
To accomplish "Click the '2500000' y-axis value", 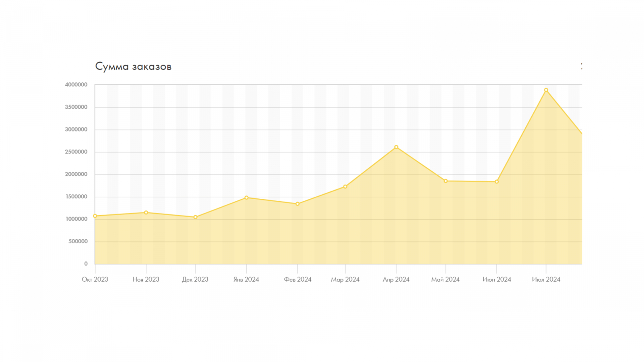I will [76, 152].
